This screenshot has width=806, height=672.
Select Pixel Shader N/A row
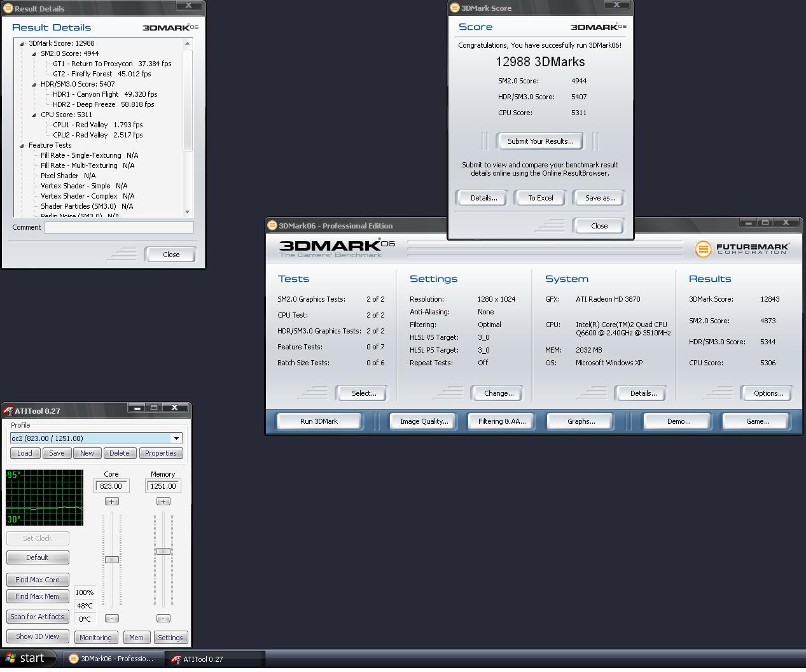coord(68,176)
